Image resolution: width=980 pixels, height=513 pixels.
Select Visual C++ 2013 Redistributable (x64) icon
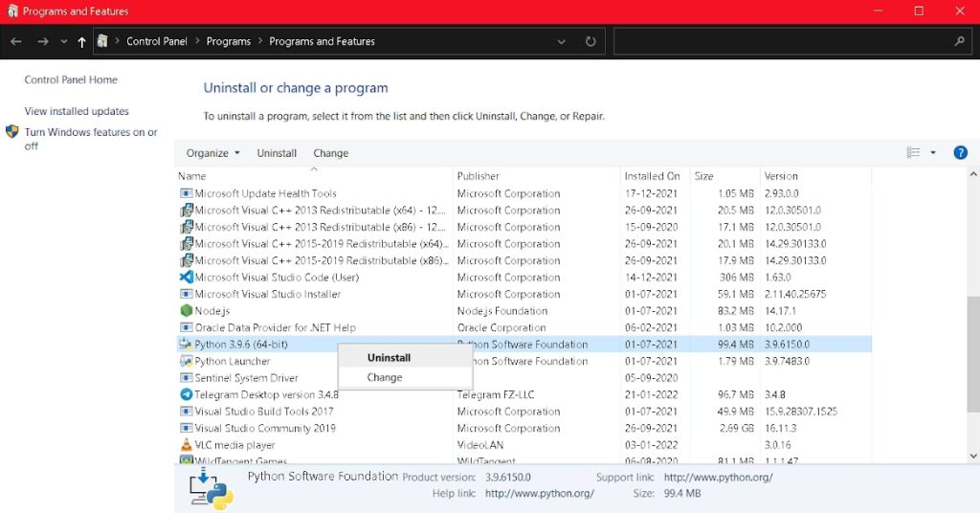186,211
